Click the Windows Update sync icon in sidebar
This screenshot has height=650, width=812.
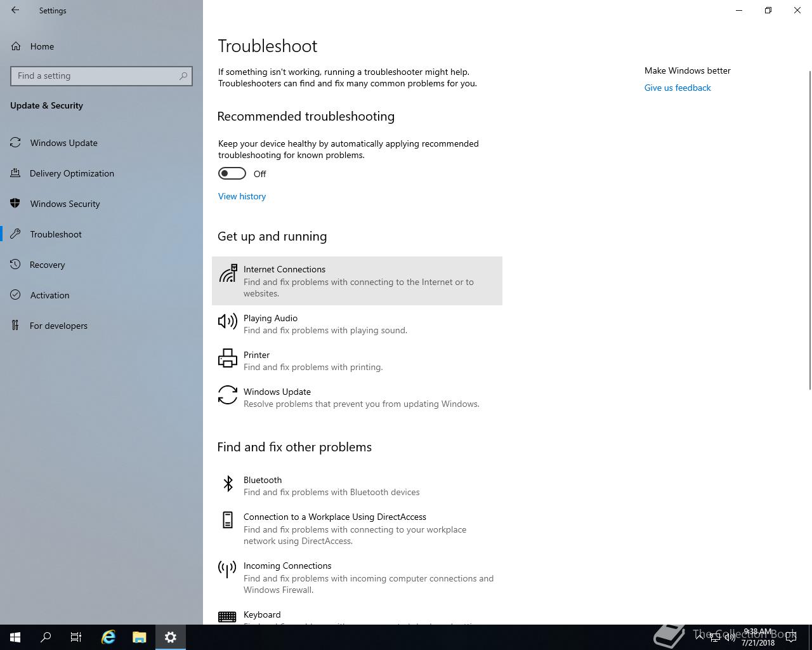15,143
